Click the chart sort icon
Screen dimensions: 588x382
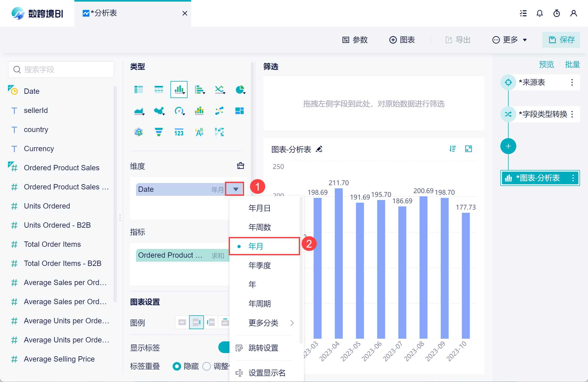coord(453,149)
